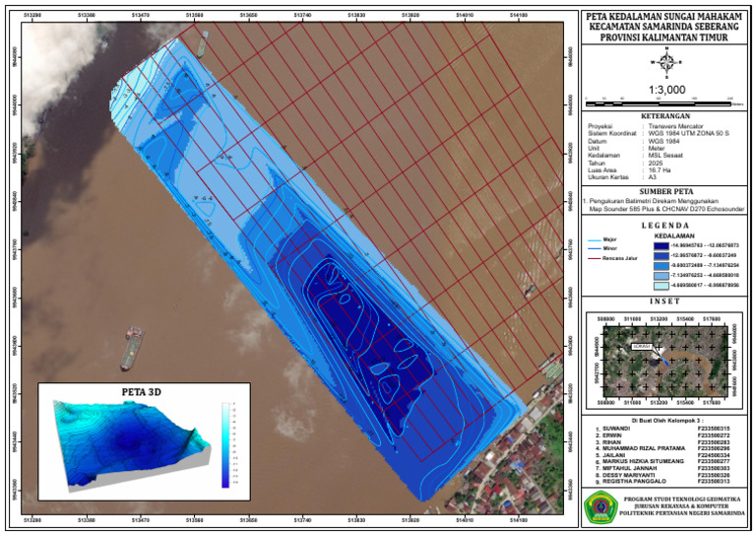Click the KETERANGAN heading
The image size is (756, 536).
pyautogui.click(x=665, y=116)
